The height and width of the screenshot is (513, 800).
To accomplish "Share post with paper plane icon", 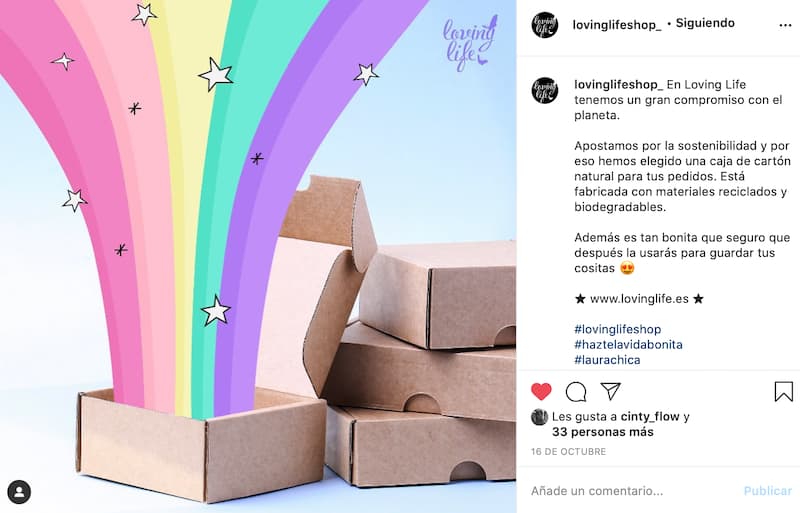I will pyautogui.click(x=610, y=391).
